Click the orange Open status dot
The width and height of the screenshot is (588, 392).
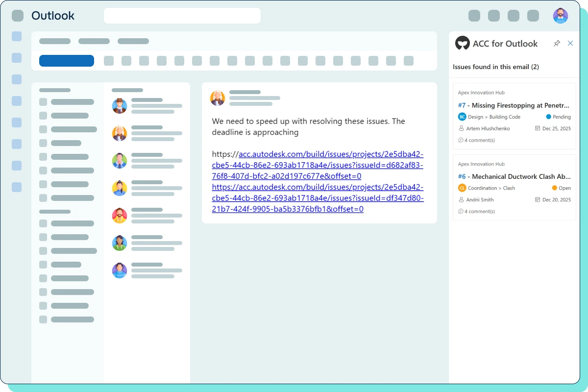554,188
